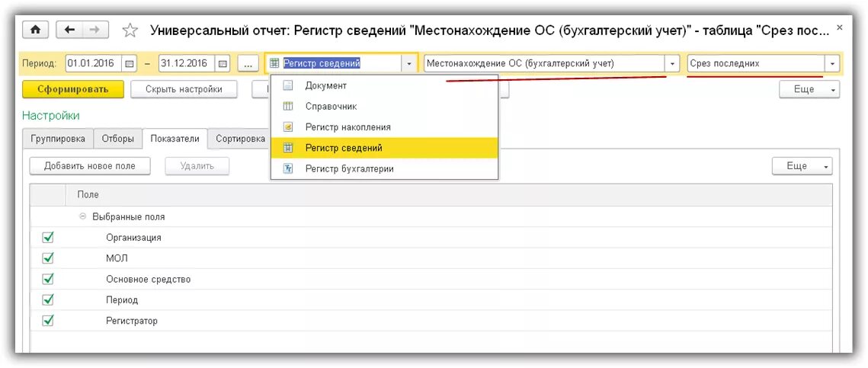The width and height of the screenshot is (868, 368).
Task: Collapse the Выбранные поля group
Action: click(x=82, y=217)
